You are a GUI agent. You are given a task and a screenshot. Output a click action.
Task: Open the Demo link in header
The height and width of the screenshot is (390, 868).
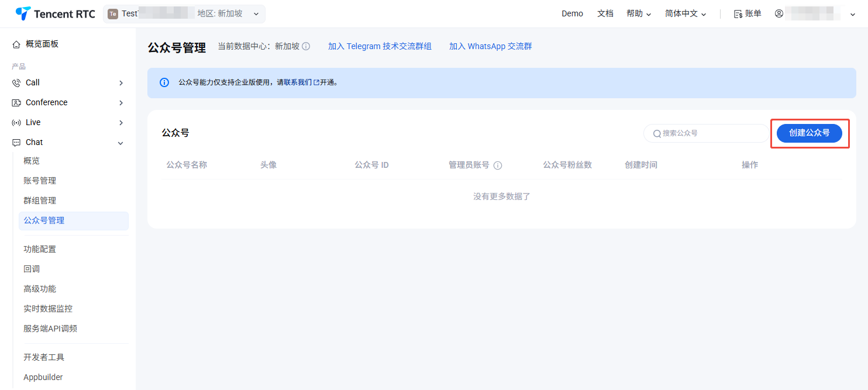[572, 13]
